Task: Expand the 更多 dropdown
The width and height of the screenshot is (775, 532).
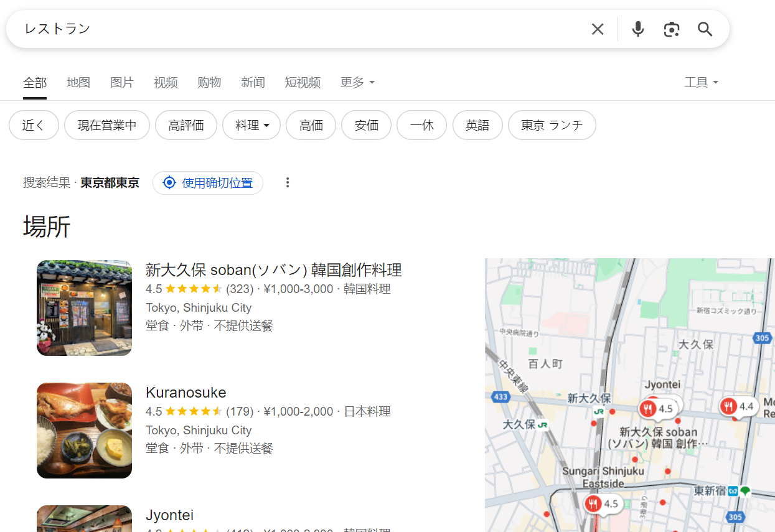Action: [357, 82]
